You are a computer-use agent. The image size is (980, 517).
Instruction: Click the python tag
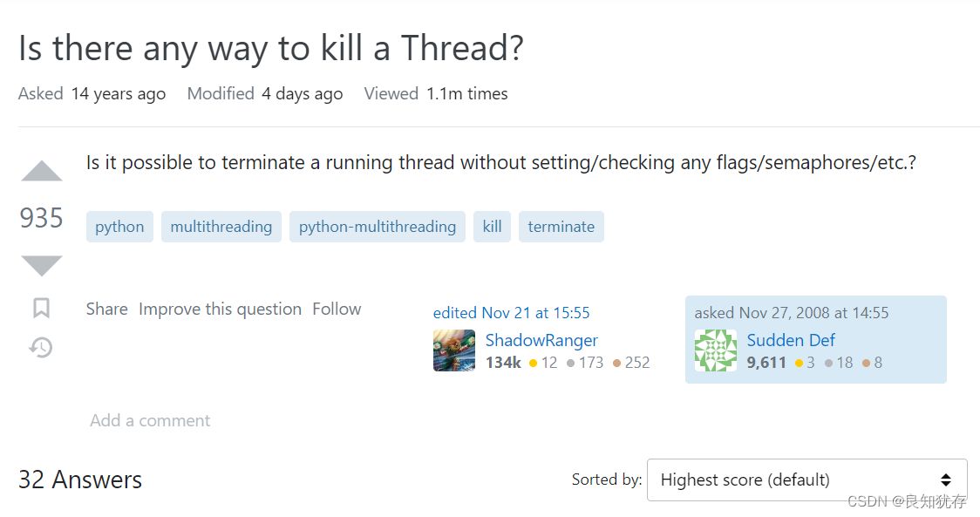pos(119,227)
